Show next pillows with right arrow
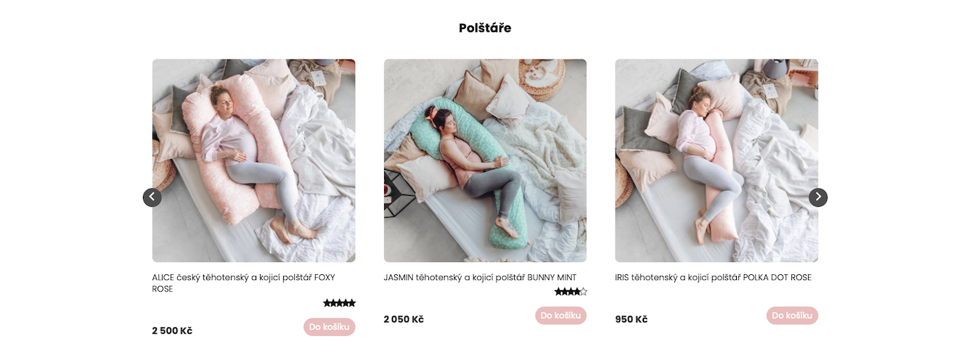The width and height of the screenshot is (980, 357). 818,197
